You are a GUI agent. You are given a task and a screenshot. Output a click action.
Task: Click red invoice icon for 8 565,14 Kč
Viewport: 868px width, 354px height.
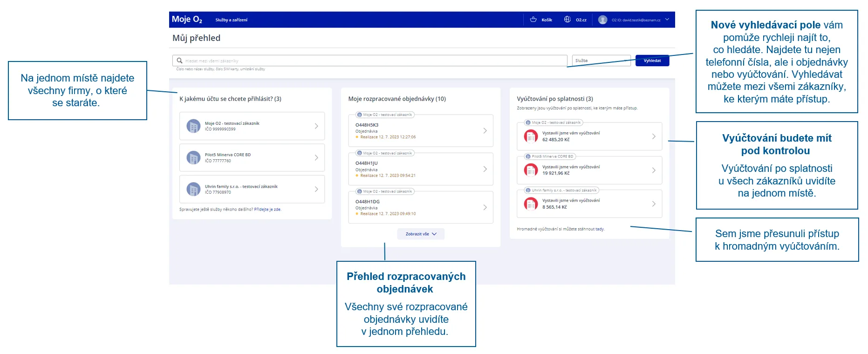tap(531, 204)
